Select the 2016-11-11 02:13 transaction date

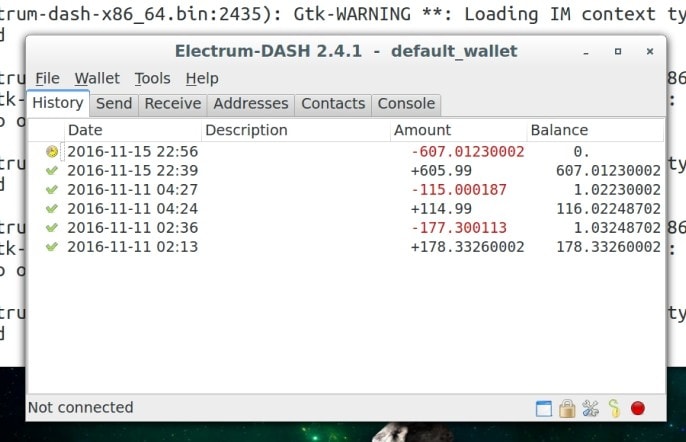pos(133,247)
